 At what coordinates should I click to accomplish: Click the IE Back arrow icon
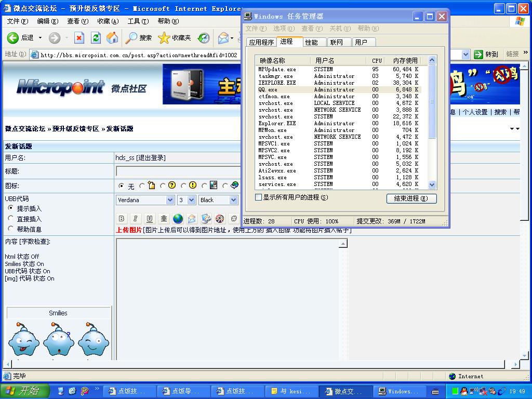[x=13, y=37]
